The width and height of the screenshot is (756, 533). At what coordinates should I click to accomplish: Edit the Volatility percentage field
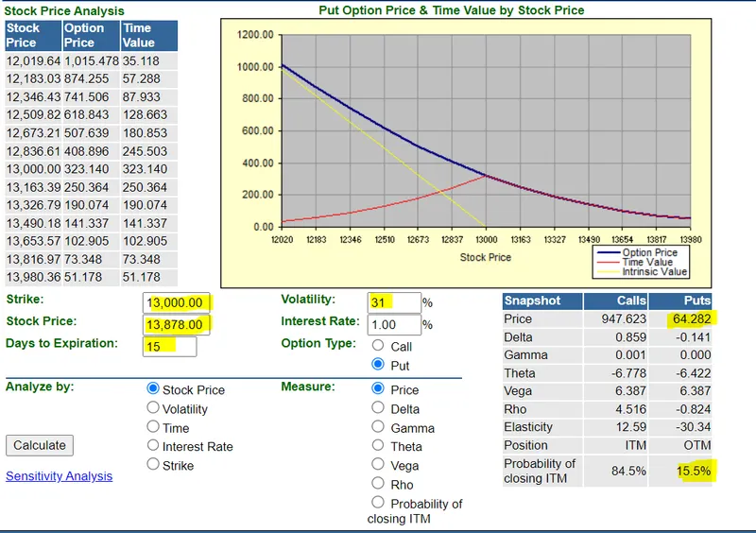tap(394, 302)
